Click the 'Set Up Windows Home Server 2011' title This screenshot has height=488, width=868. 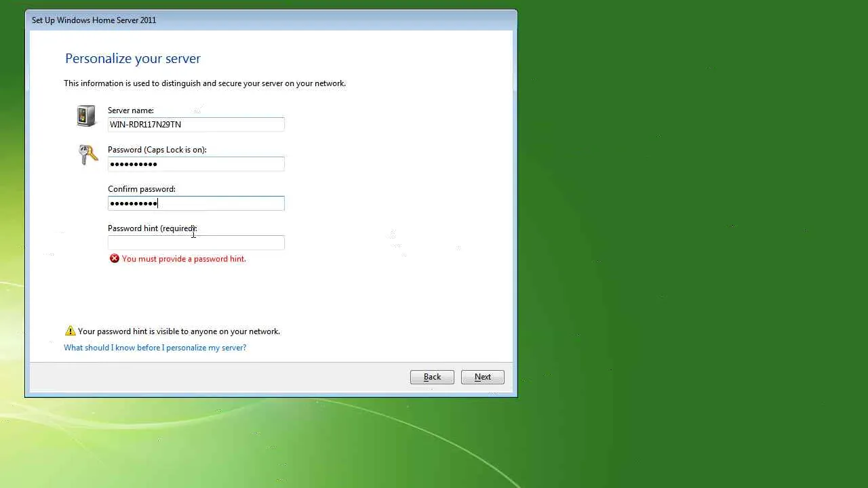coord(94,20)
